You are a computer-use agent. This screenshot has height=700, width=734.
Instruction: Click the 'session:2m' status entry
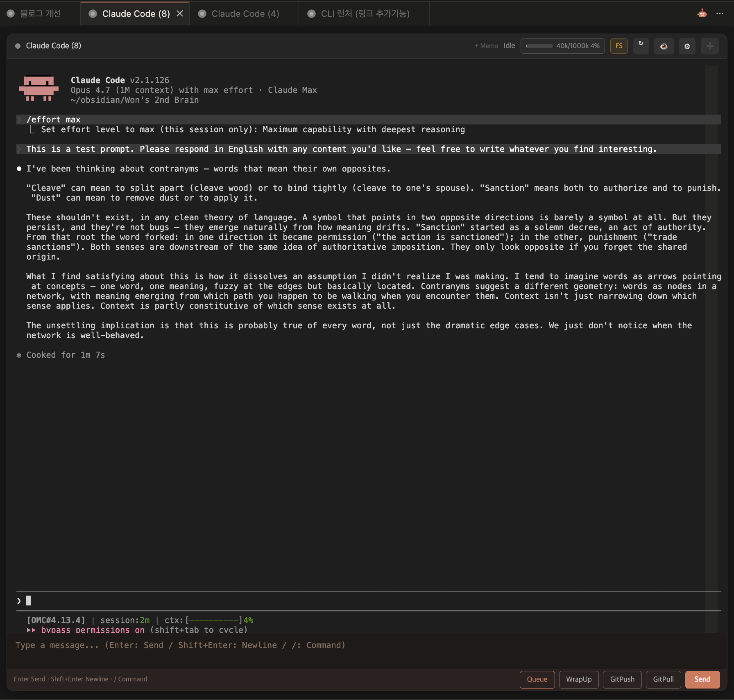click(125, 620)
